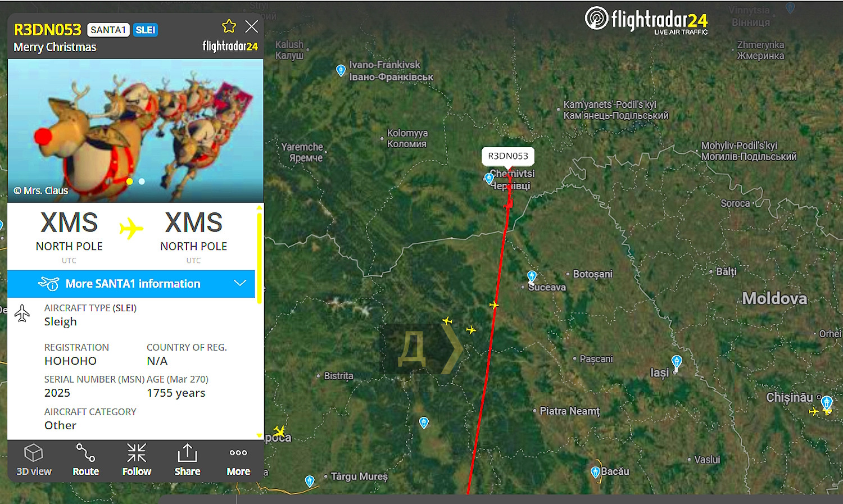Viewport: 843px width, 504px height.
Task: Show the Route of the flight
Action: point(85,460)
